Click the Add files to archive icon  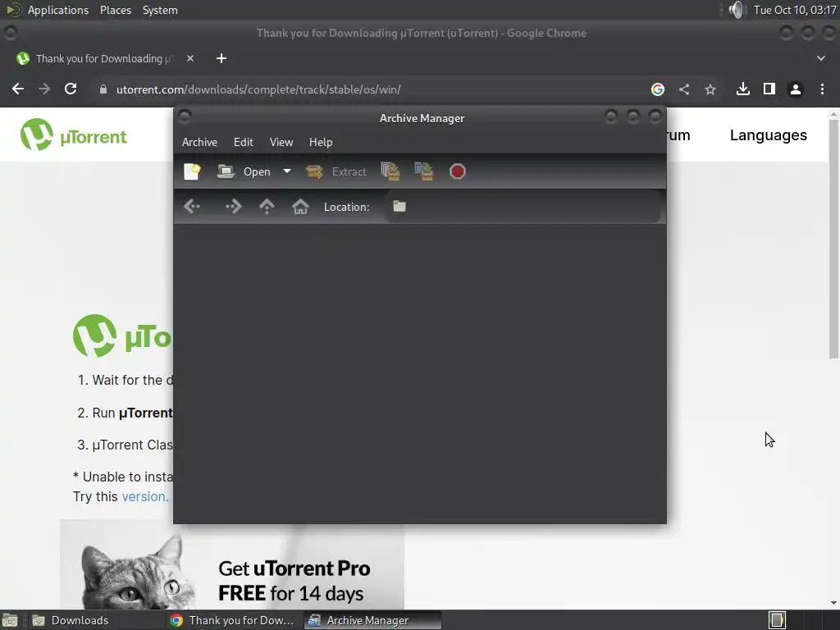(390, 171)
